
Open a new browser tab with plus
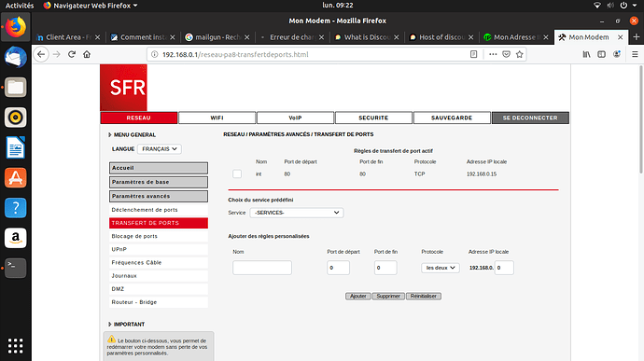[x=637, y=37]
